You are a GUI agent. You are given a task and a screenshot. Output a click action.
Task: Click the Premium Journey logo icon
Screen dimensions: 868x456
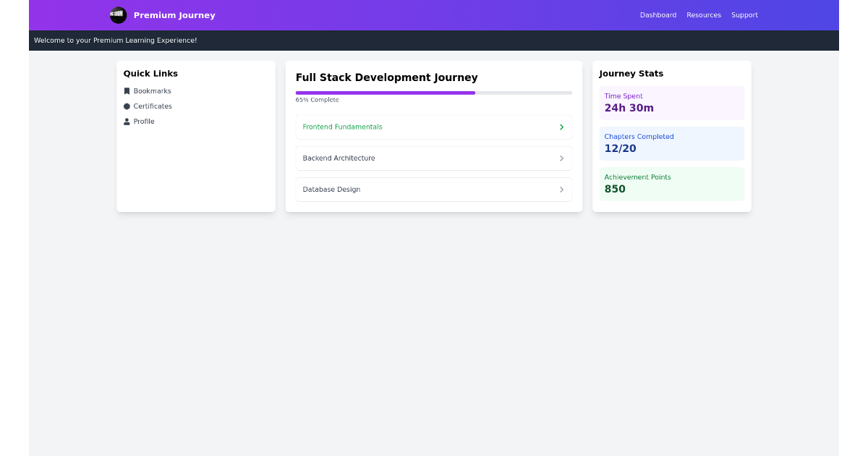tap(118, 14)
